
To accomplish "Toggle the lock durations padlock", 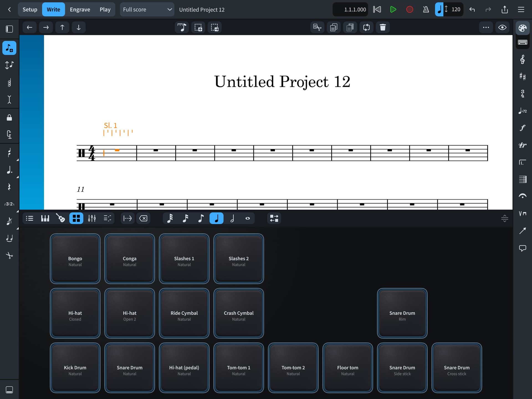I will point(9,118).
